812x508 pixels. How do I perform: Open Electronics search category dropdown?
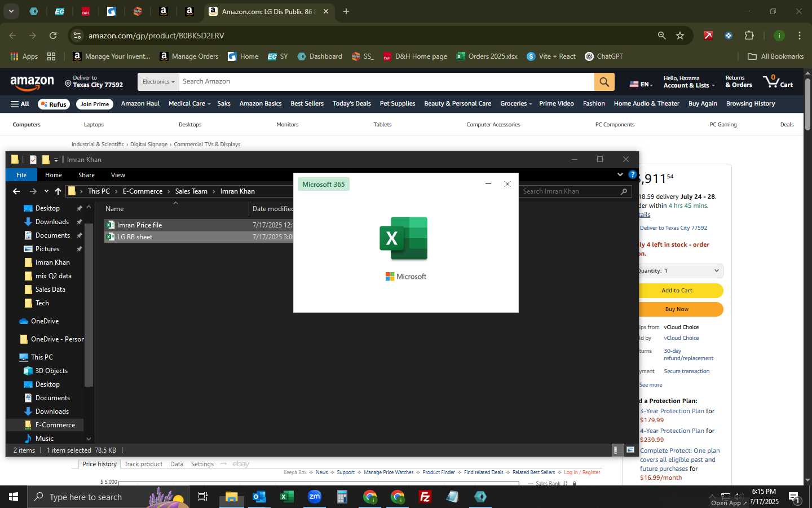pos(158,82)
